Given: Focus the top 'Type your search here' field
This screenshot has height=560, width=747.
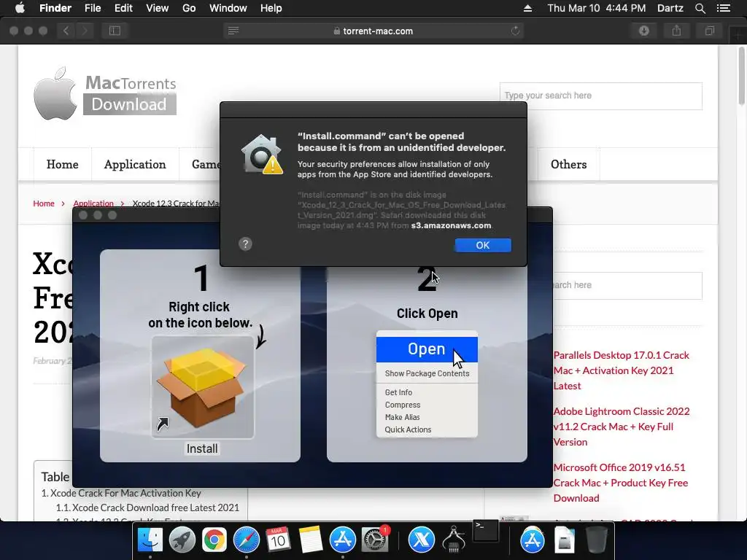Looking at the screenshot, I should [601, 96].
